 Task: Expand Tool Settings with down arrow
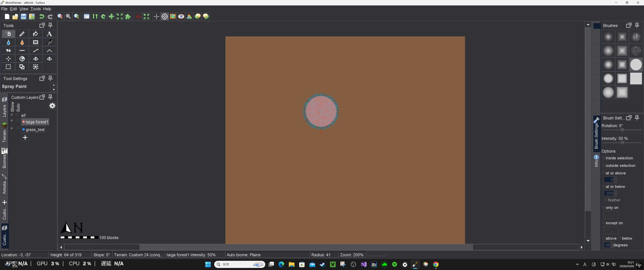click(x=54, y=89)
